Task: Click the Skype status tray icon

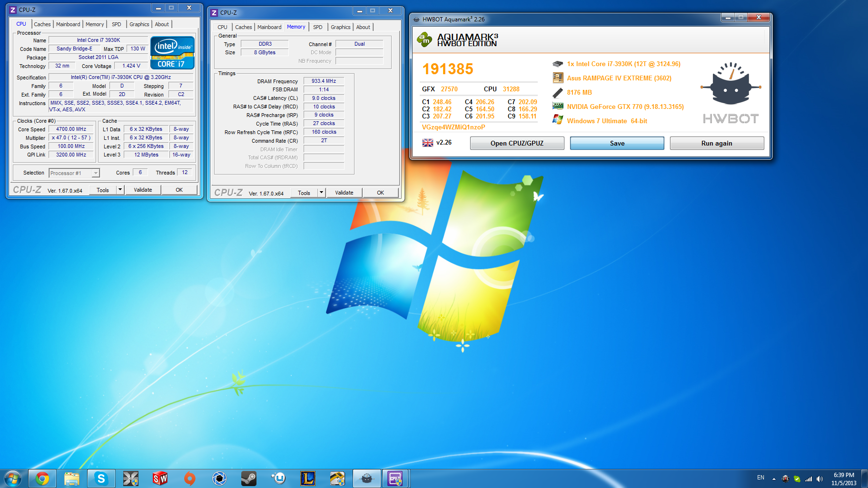Action: (797, 479)
